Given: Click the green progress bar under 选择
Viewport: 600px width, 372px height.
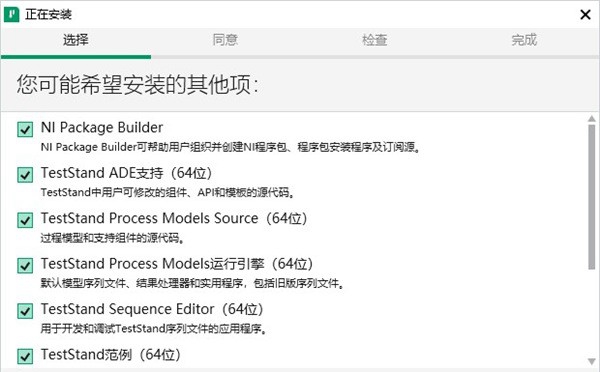Looking at the screenshot, I should (x=76, y=57).
